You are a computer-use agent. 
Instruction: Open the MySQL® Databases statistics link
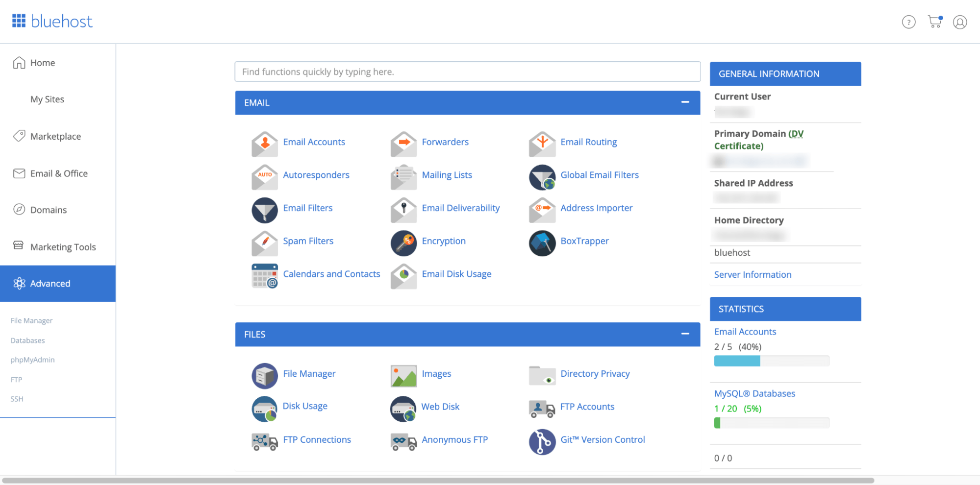(x=754, y=393)
